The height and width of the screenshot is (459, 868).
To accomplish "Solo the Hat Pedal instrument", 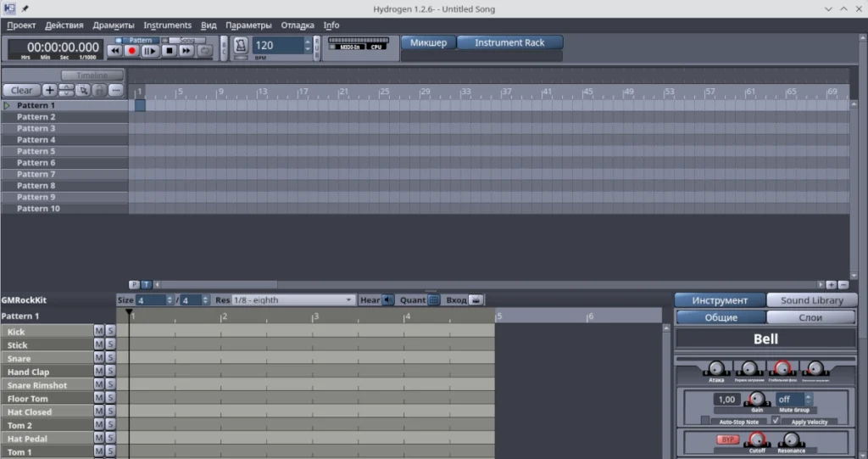I will pyautogui.click(x=110, y=438).
